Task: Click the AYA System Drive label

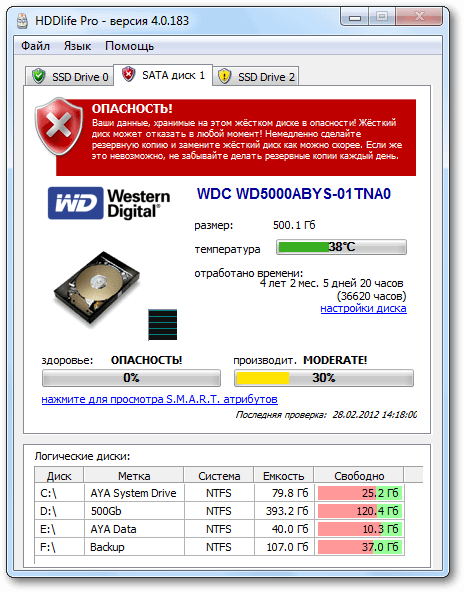Action: point(133,493)
